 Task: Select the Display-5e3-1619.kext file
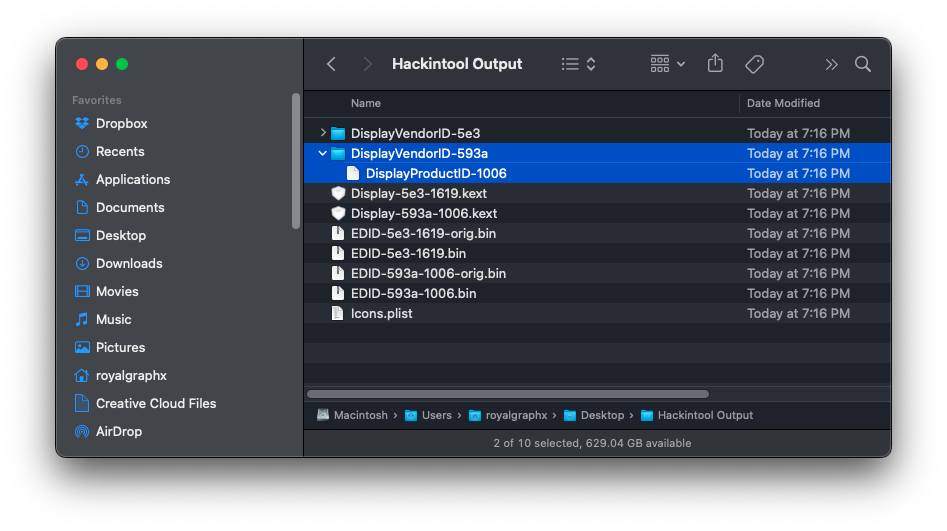(x=418, y=194)
